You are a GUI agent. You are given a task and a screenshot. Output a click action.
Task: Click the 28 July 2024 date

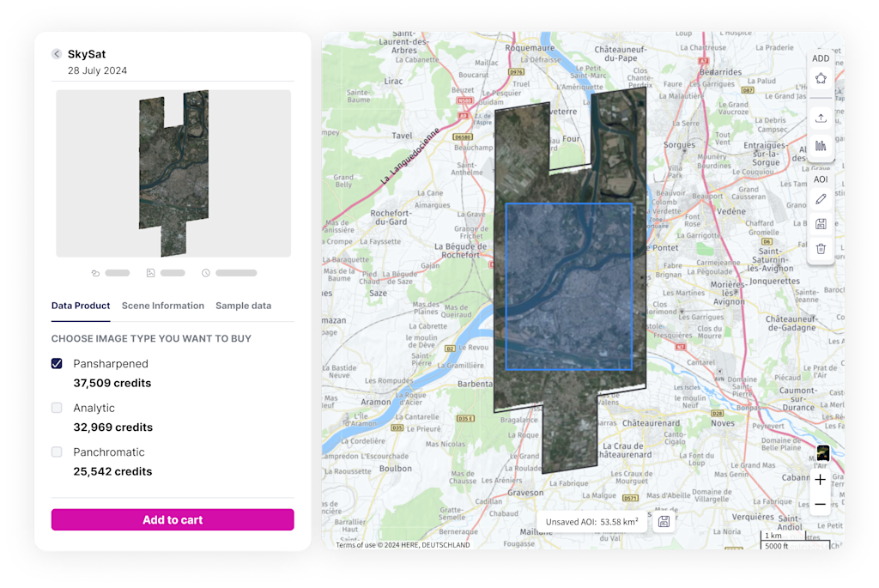[x=98, y=70]
